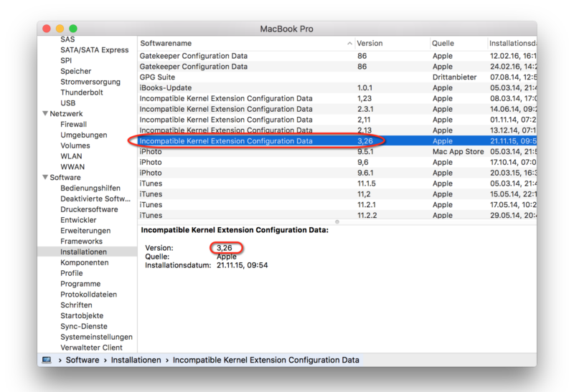Sort the table by the Version column
Screen dimensions: 574x392
click(392, 43)
